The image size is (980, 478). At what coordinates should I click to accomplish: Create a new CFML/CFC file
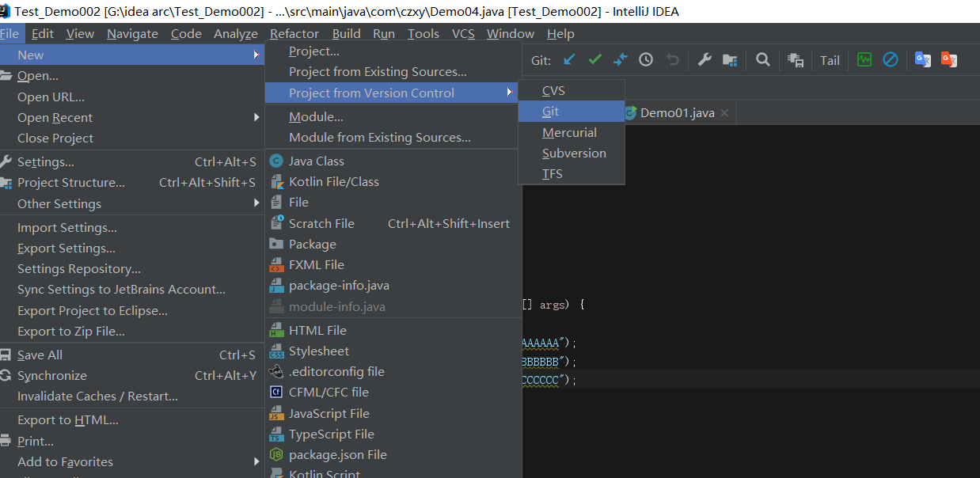392,392
